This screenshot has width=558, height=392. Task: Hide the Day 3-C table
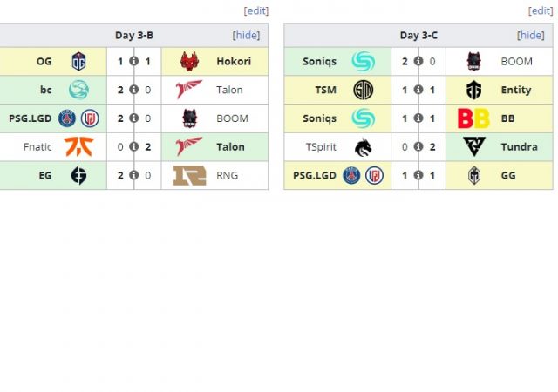(530, 36)
